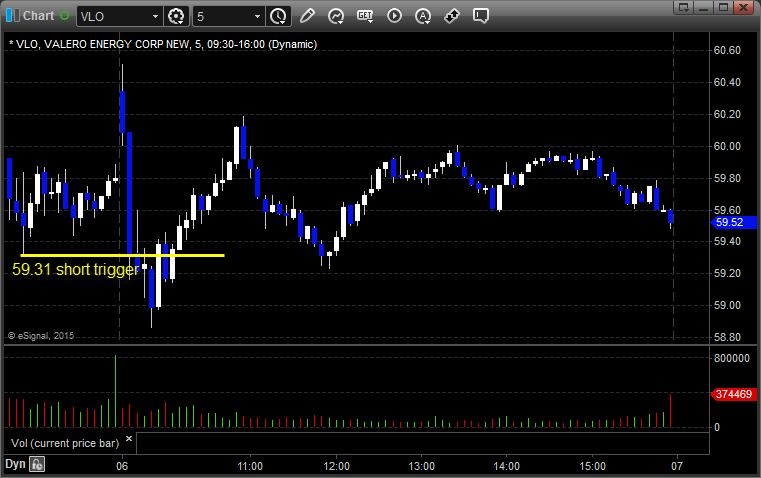Click the chart title VLO, VALERO ENERGY text
The image size is (761, 478).
coord(163,44)
